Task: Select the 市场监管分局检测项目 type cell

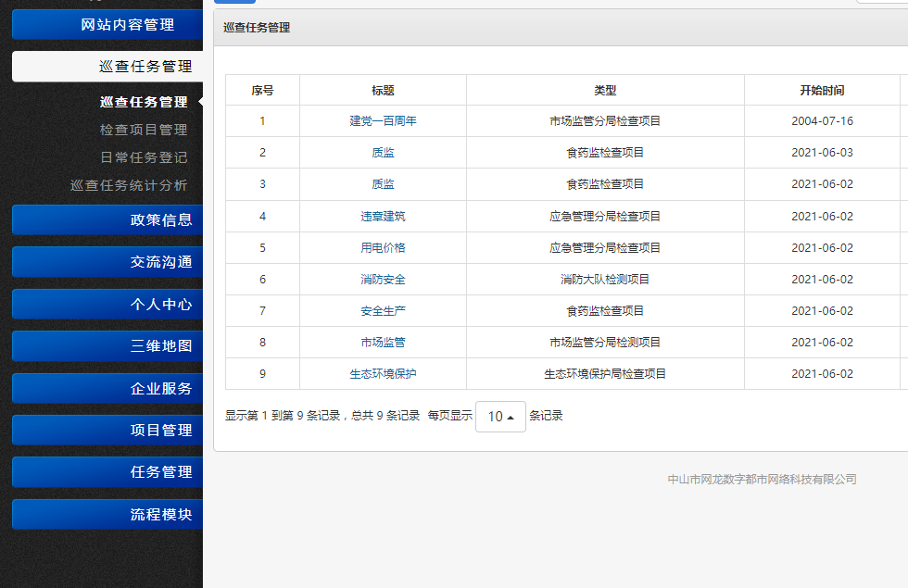Action: [x=605, y=343]
